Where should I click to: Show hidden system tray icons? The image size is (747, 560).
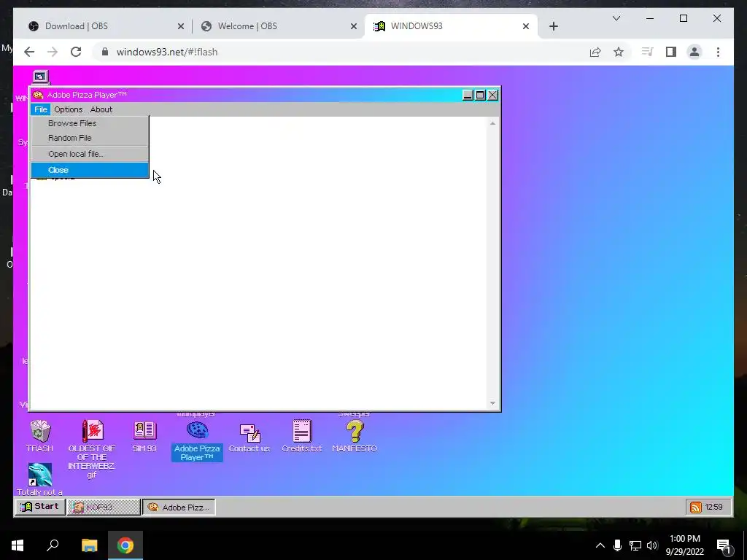click(600, 545)
